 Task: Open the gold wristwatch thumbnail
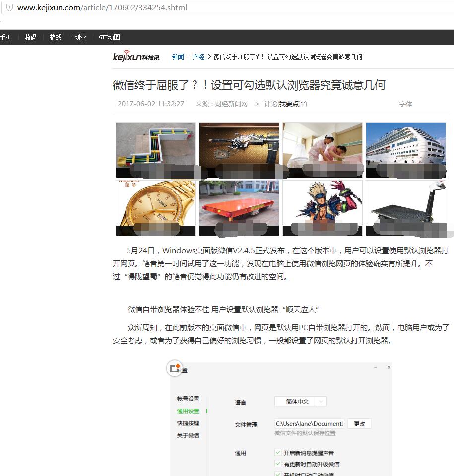(156, 208)
